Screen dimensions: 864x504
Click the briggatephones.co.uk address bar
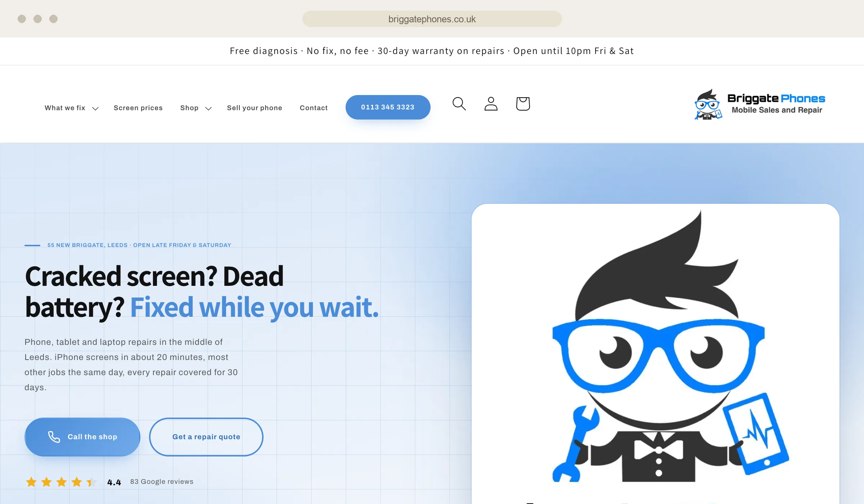click(x=432, y=19)
